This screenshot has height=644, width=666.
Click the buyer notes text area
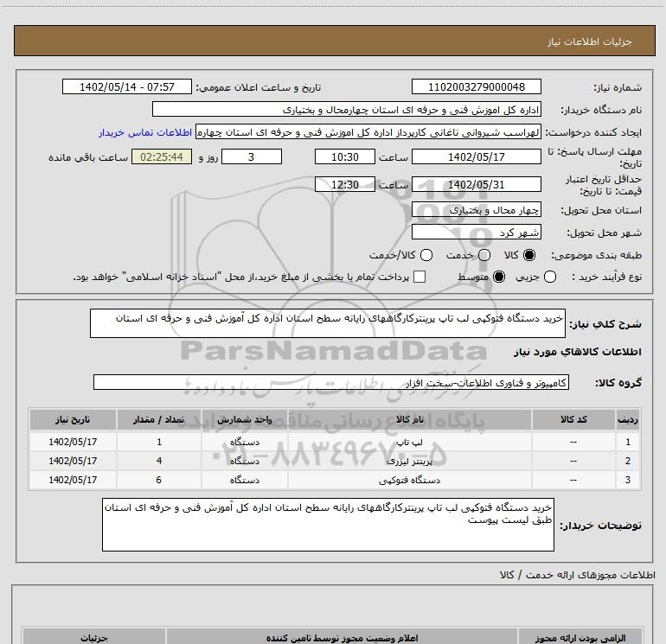(x=328, y=525)
